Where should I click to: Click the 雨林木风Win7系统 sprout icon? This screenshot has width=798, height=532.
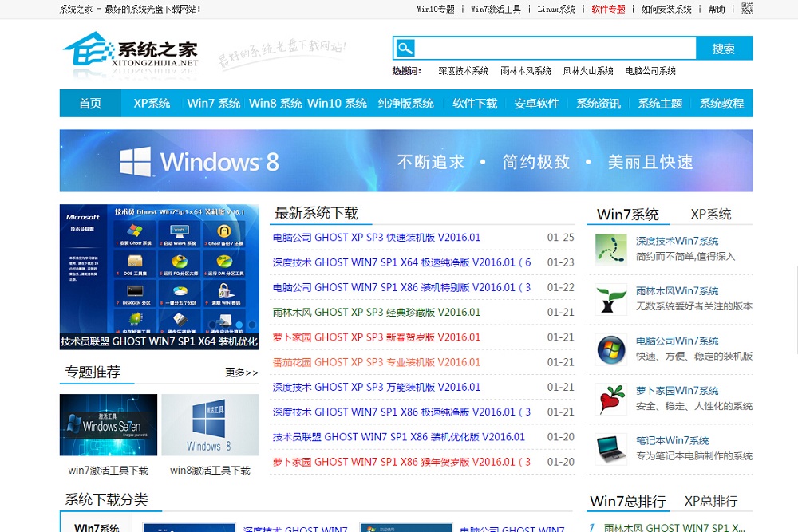click(x=610, y=299)
